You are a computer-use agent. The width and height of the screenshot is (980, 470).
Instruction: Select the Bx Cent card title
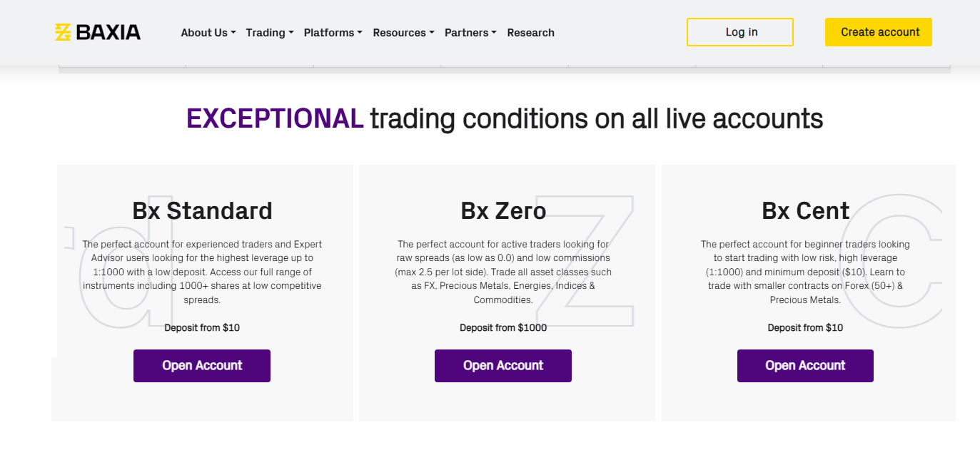coord(805,211)
